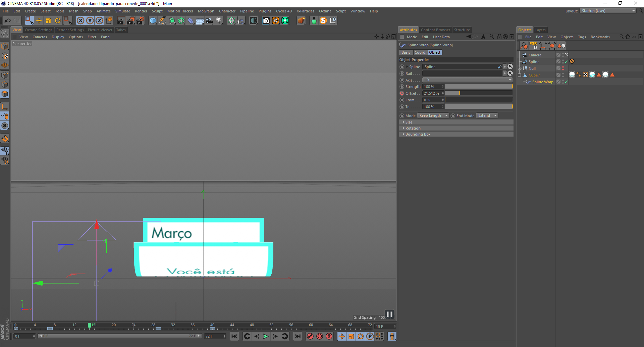Add a Floor environment object
The height and width of the screenshot is (347, 644).
click(x=200, y=21)
